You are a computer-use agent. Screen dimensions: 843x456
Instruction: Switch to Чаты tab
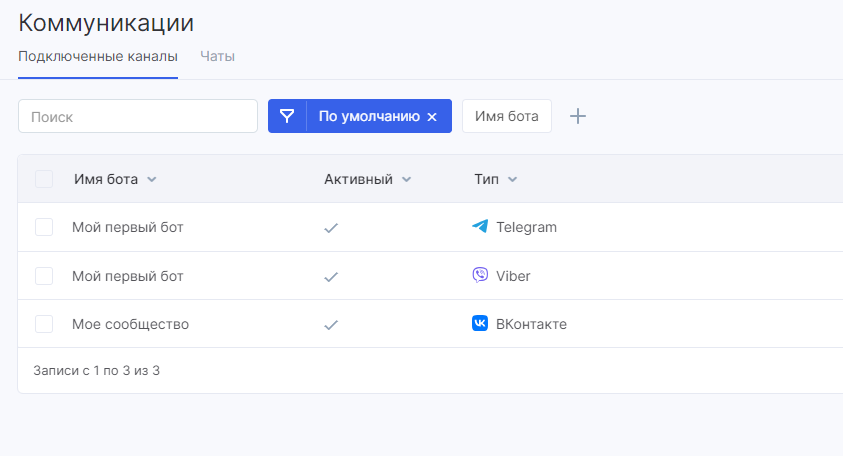coord(218,56)
